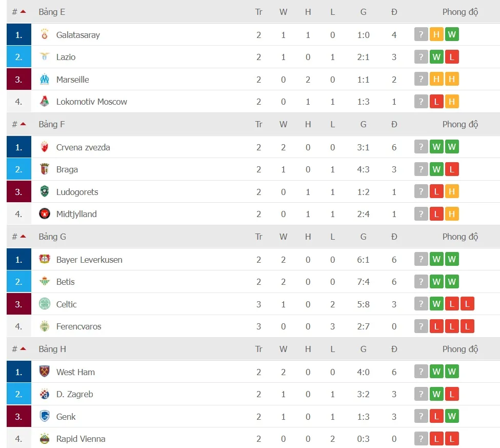Click Crvena zvezda's green W form badge
500x448 pixels.
[436, 147]
